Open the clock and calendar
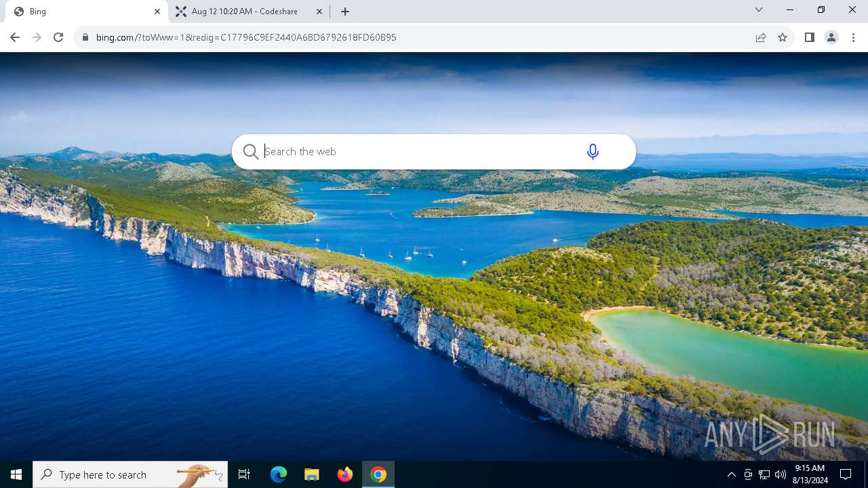 click(810, 474)
